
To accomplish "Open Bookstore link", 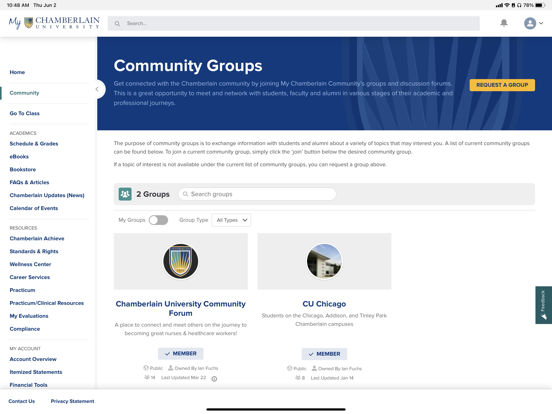I will click(23, 169).
